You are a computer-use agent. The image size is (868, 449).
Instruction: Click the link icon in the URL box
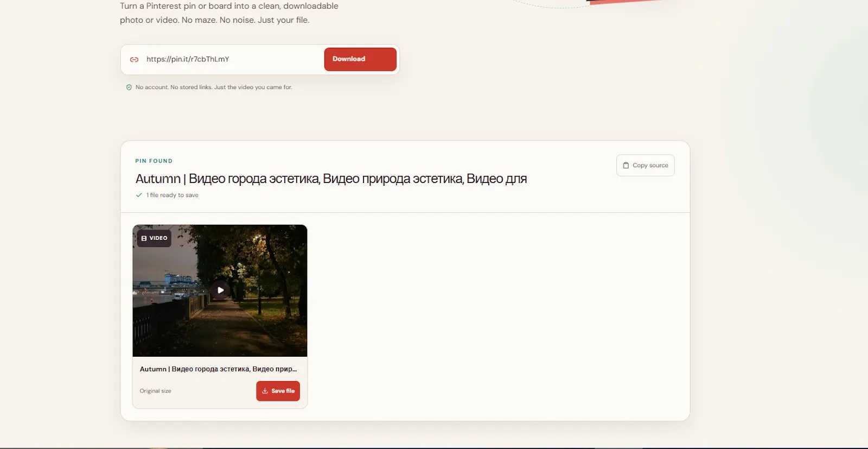pos(134,60)
